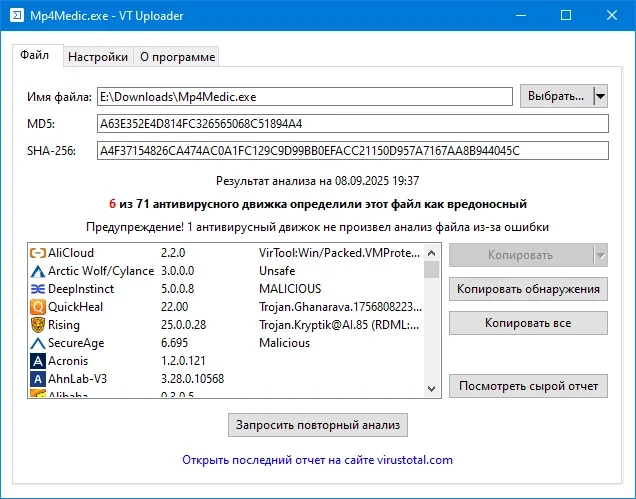Click version 3.0.0.0 of Arctic Wolf

pyautogui.click(x=178, y=271)
